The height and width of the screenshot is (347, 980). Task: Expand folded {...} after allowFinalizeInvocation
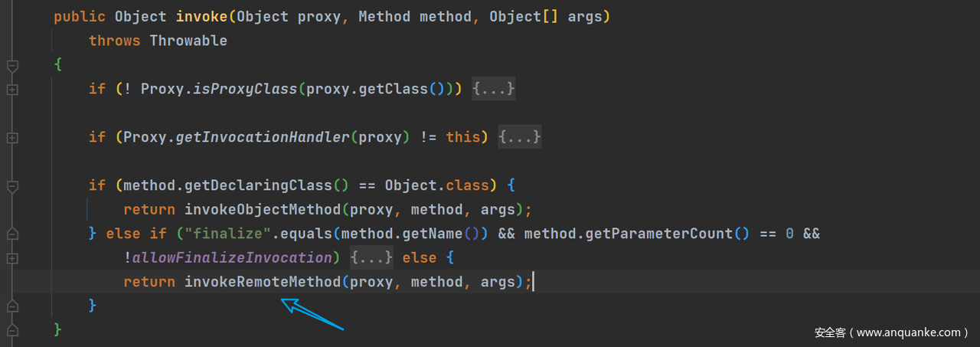[x=371, y=257]
